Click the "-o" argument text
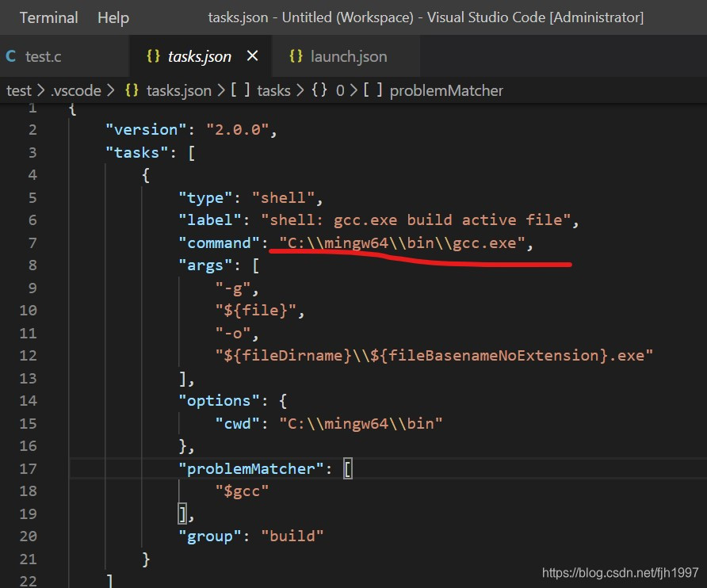Screen dimensions: 707x588 pyautogui.click(x=233, y=334)
